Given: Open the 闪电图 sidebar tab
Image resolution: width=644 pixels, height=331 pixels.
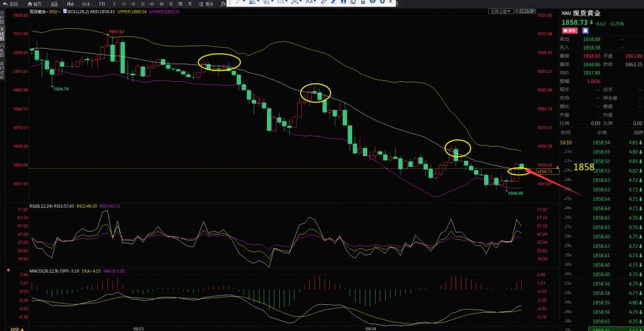Looking at the screenshot, I should coord(2,50).
